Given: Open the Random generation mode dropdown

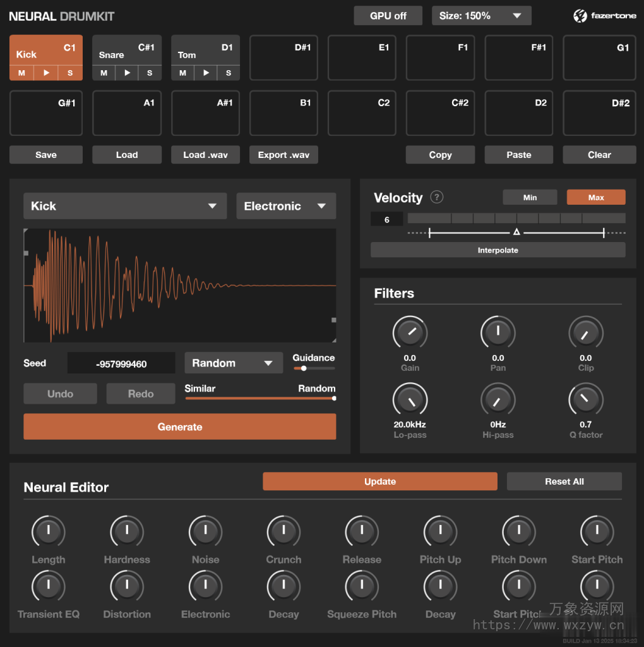Looking at the screenshot, I should click(234, 363).
